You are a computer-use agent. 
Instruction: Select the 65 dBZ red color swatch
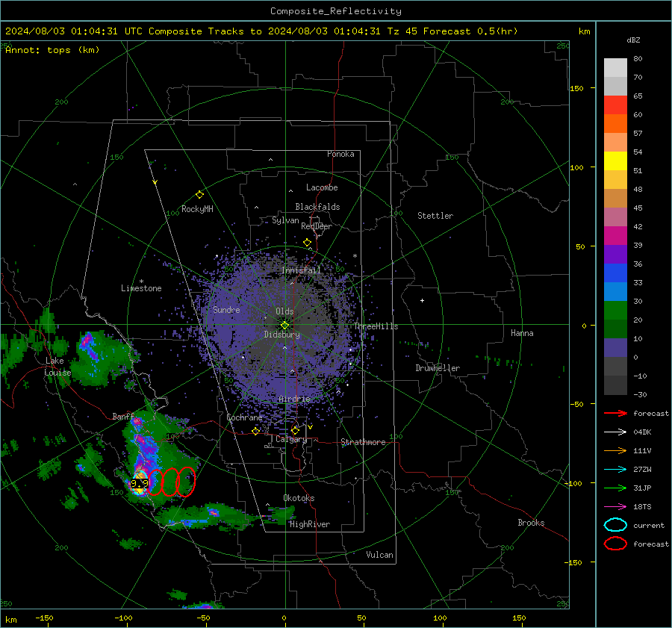pyautogui.click(x=615, y=105)
